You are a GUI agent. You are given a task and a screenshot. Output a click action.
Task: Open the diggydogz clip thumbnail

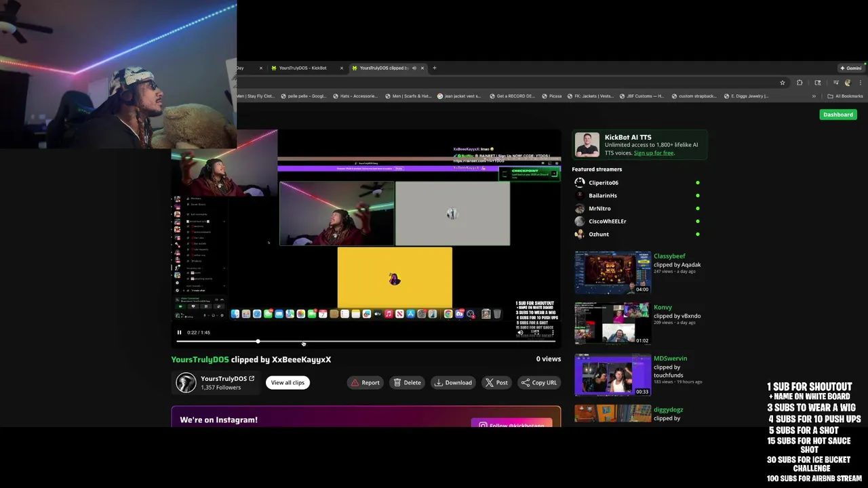tap(612, 413)
